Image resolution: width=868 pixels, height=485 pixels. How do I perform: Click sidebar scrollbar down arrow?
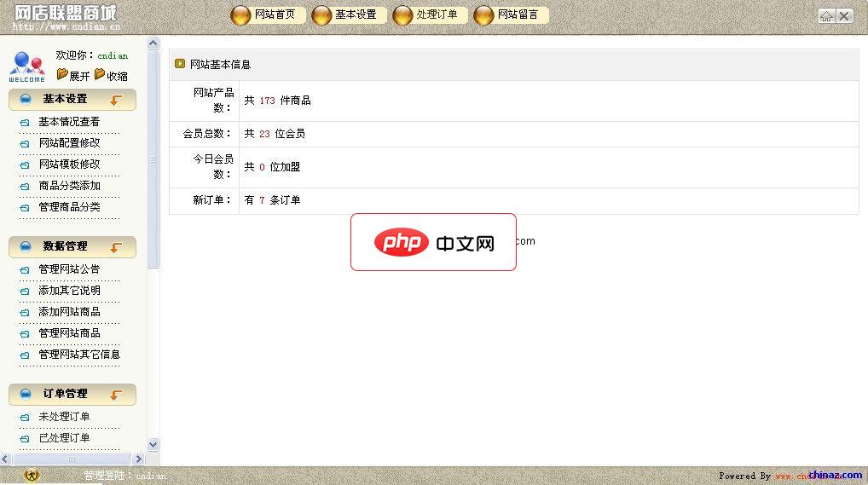pyautogui.click(x=153, y=444)
